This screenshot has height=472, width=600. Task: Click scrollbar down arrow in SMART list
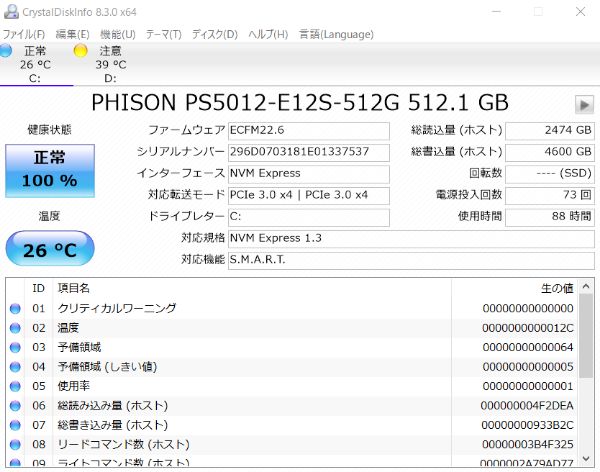coord(586,458)
